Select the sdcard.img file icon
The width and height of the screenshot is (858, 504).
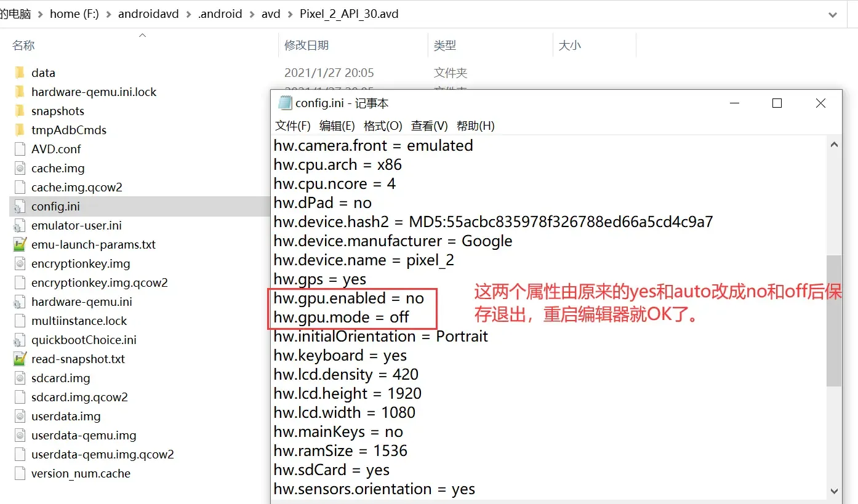(x=20, y=378)
